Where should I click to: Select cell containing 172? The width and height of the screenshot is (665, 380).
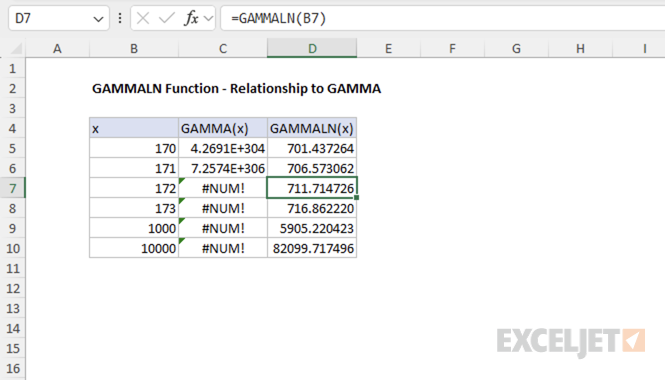(x=134, y=188)
